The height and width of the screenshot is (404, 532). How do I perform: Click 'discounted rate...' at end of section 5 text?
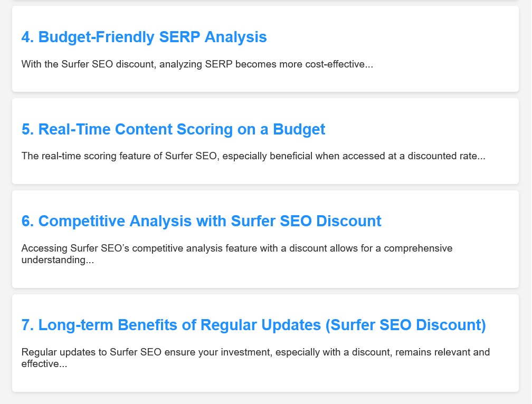click(446, 156)
